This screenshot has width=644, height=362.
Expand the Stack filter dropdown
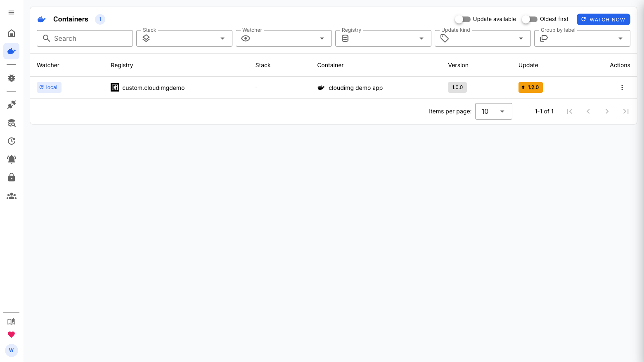click(184, 38)
